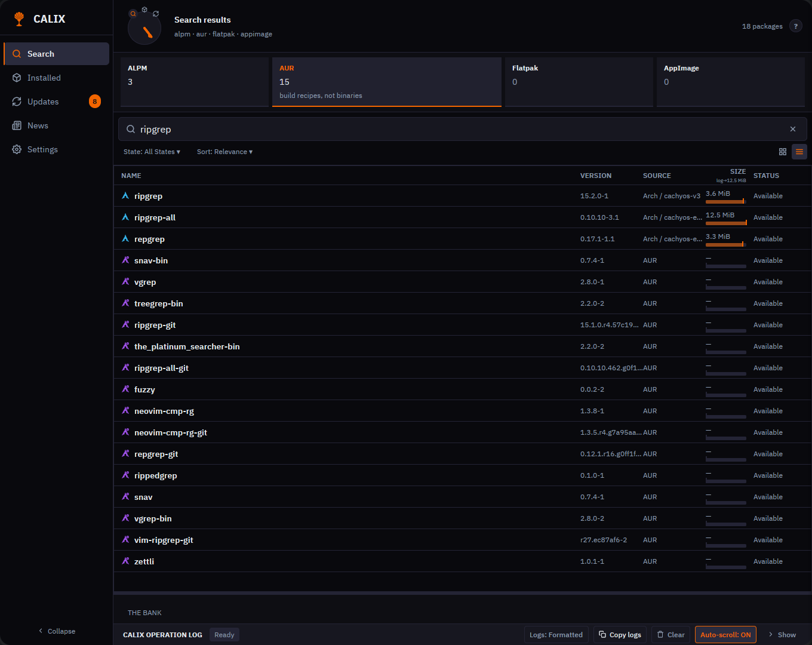Viewport: 812px width, 645px height.
Task: Open the AppImage source tab
Action: point(731,82)
